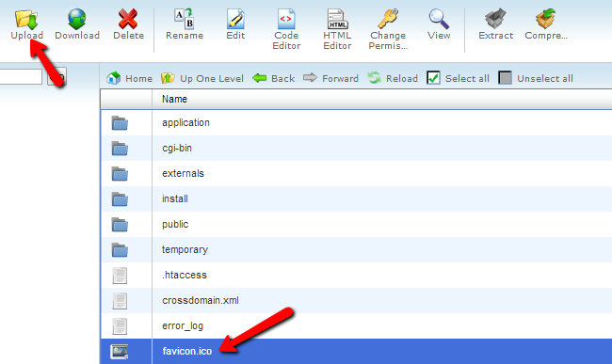Click Change Permissions key icon

[x=388, y=19]
